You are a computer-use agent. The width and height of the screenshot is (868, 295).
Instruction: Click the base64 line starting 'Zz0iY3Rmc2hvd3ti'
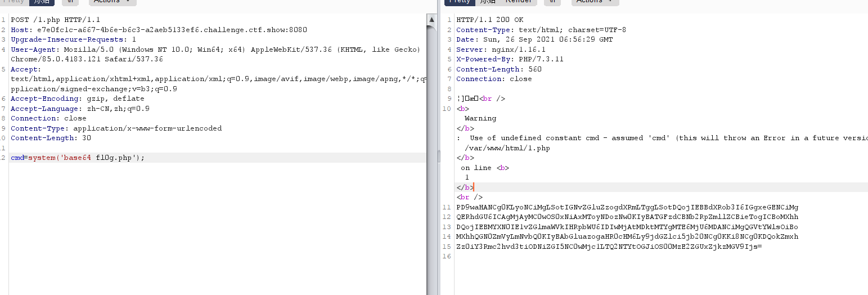[609, 247]
